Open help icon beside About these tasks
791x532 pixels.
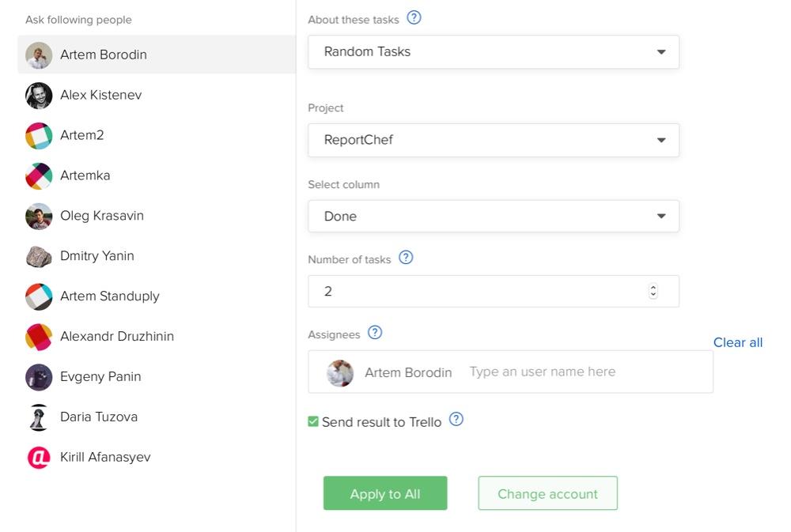(414, 18)
